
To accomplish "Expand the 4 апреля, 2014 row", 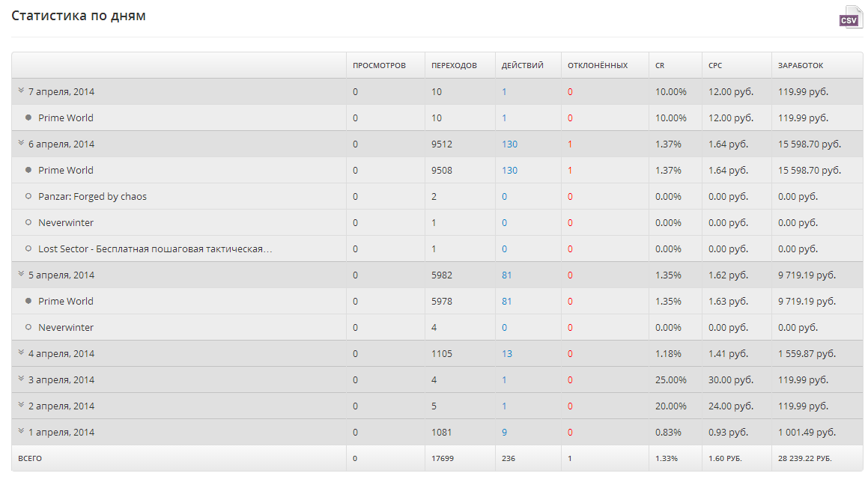I will [22, 353].
